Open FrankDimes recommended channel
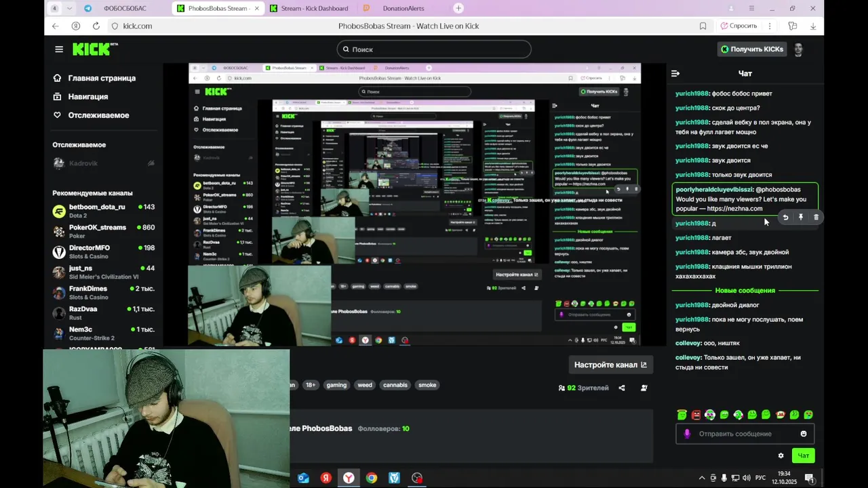The height and width of the screenshot is (488, 868). (104, 292)
